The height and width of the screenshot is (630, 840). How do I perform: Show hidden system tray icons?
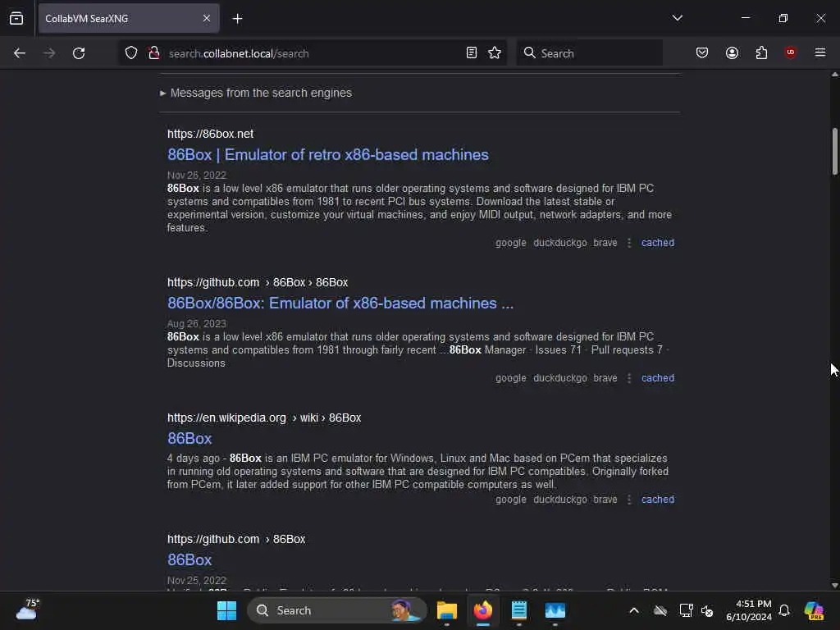coord(634,610)
